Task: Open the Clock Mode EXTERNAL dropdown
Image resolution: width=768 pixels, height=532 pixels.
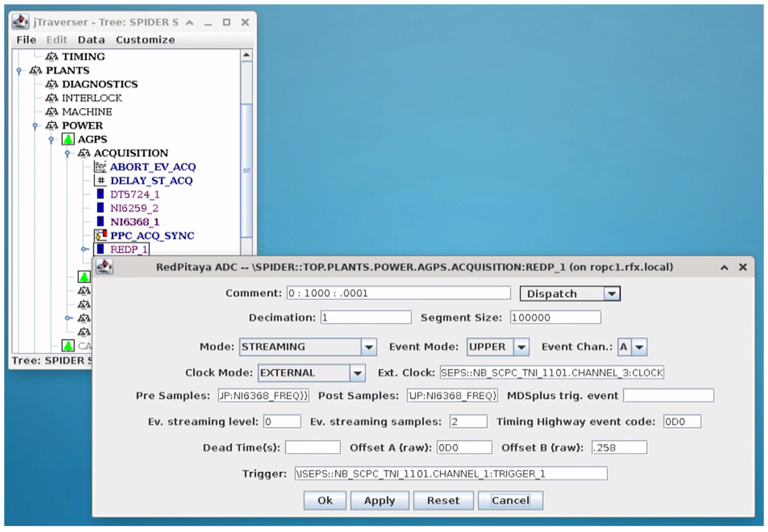Action: (x=357, y=373)
